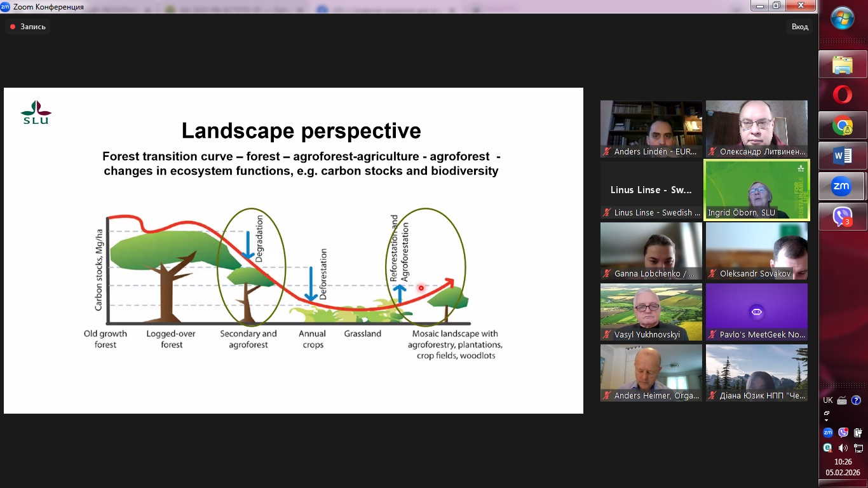Select Ingrid Öborn's highlighted video tile
This screenshot has height=488, width=868.
click(x=756, y=190)
